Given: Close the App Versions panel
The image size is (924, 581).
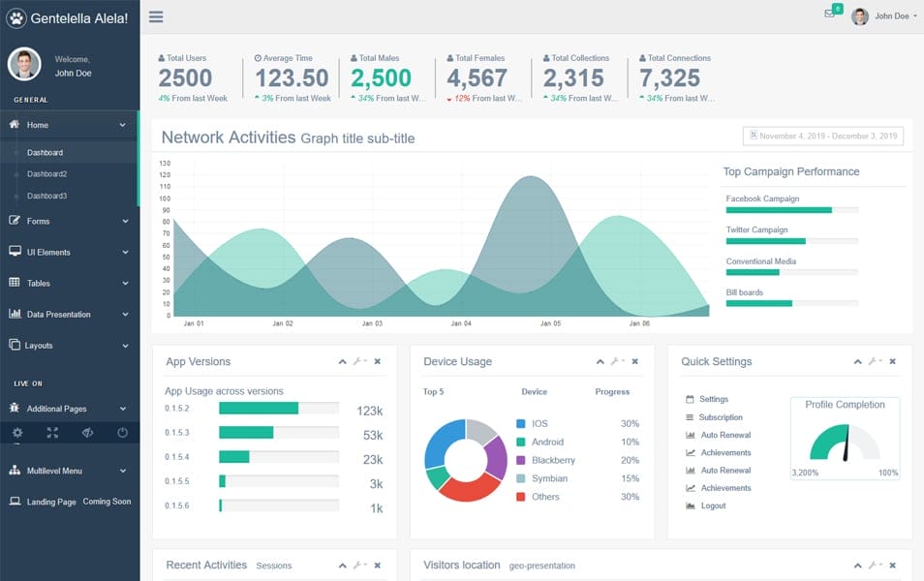Looking at the screenshot, I should tap(379, 361).
